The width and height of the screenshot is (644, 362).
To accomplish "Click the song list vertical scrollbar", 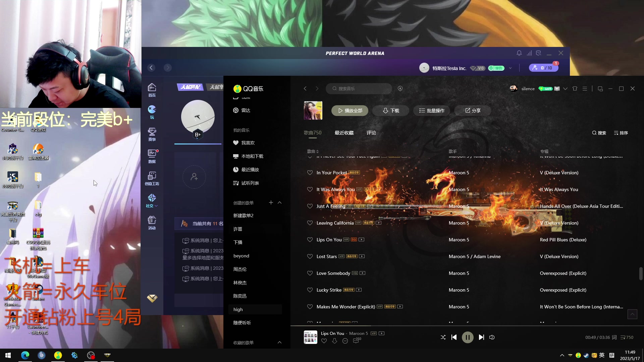I will click(641, 274).
